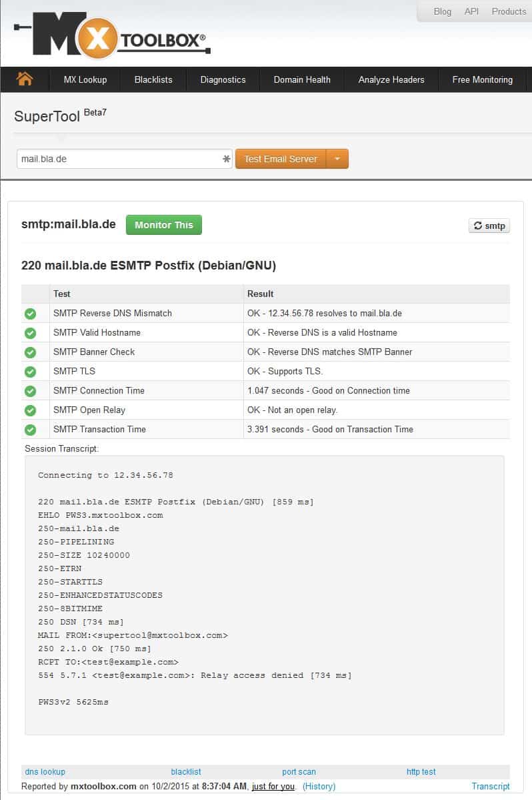Open the Blacklists menu item

[153, 79]
